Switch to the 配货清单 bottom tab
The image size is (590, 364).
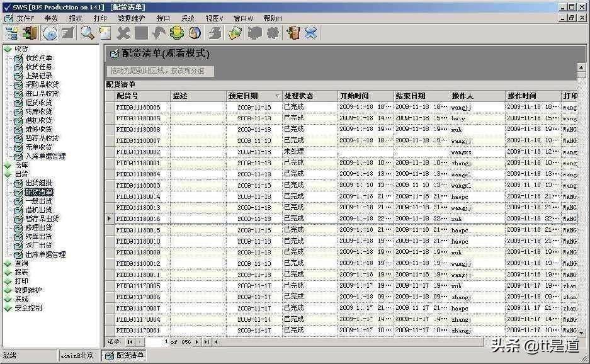point(125,355)
